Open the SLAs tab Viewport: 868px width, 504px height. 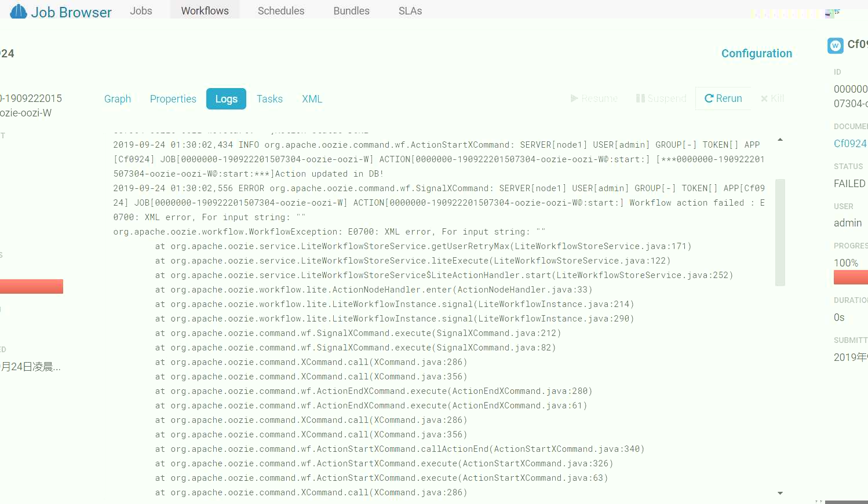410,10
